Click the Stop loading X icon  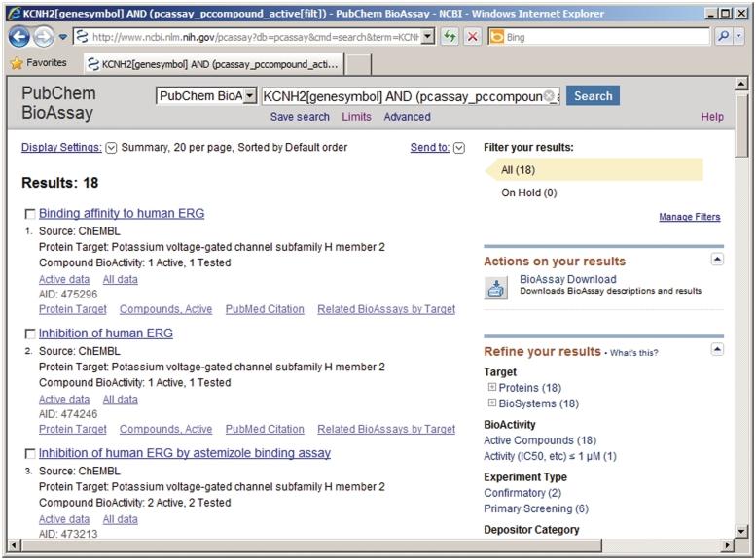(471, 37)
